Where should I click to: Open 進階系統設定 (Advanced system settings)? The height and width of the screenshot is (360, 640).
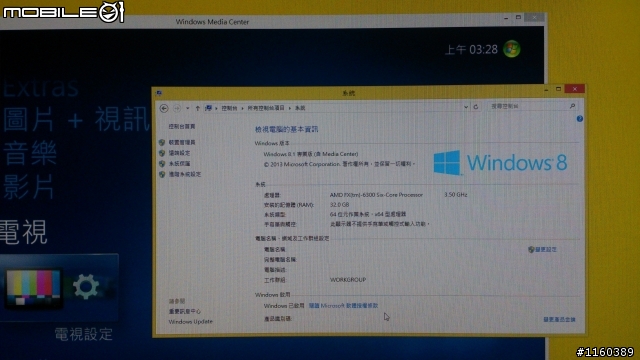[x=184, y=174]
